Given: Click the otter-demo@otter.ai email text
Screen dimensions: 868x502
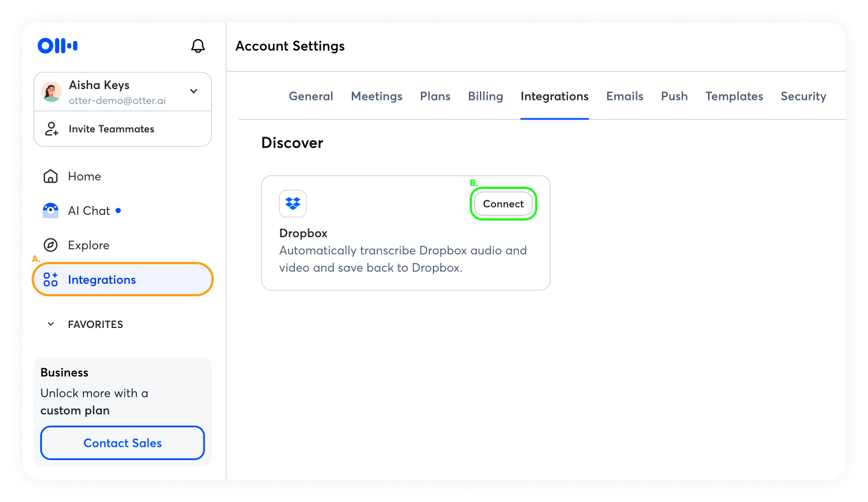Looking at the screenshot, I should pos(117,101).
